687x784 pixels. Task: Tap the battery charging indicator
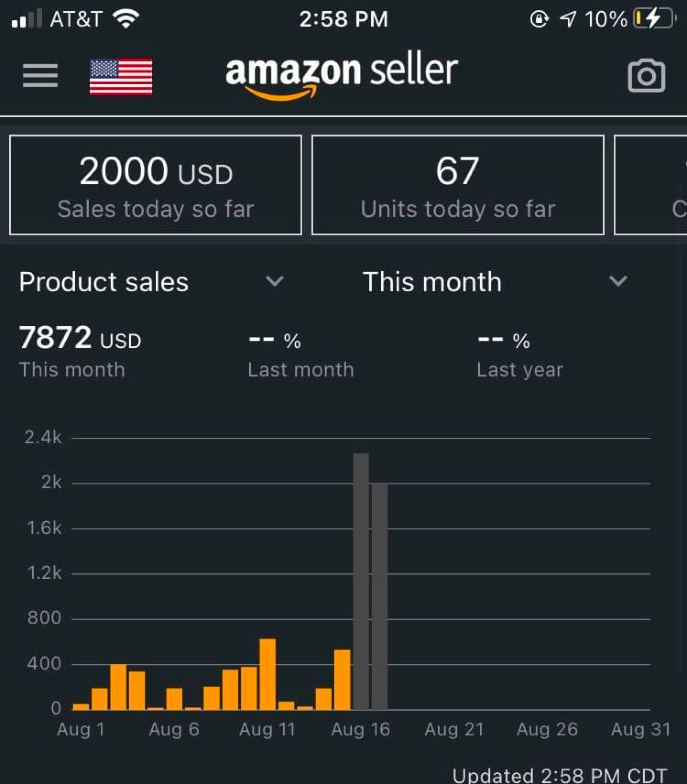pos(653,18)
